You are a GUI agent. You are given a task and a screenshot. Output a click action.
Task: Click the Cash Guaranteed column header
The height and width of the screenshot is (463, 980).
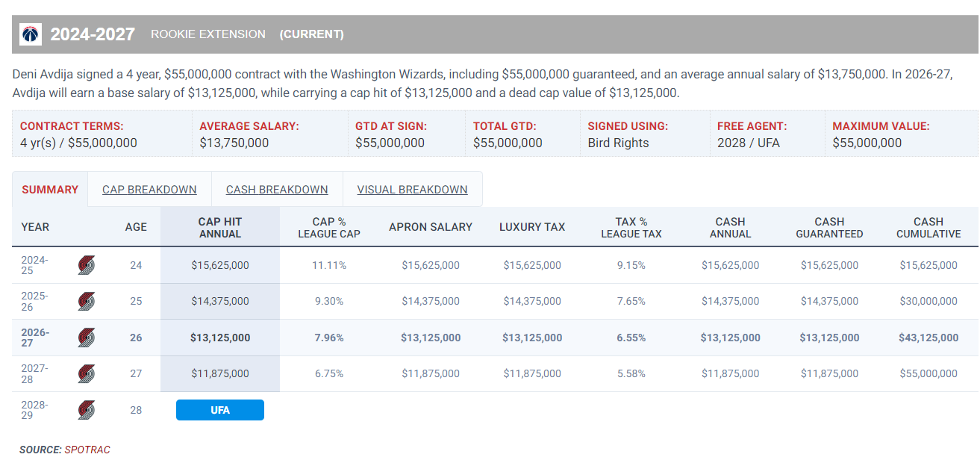(829, 228)
